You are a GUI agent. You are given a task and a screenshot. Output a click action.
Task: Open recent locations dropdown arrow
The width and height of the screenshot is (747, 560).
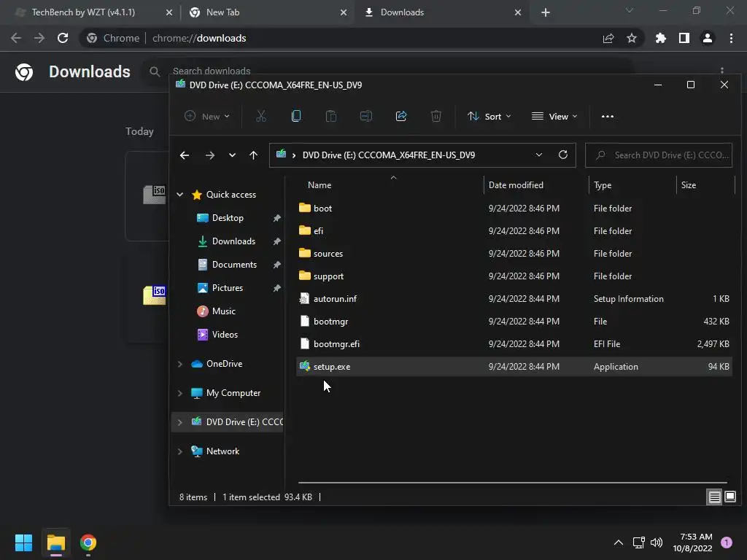[232, 155]
